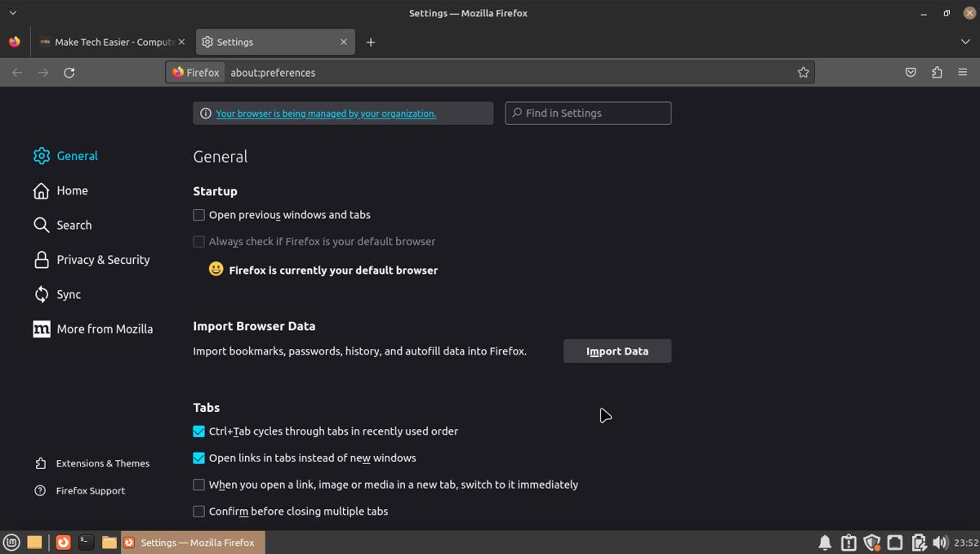Open the Home settings section
This screenshot has height=554, width=980.
pyautogui.click(x=72, y=190)
